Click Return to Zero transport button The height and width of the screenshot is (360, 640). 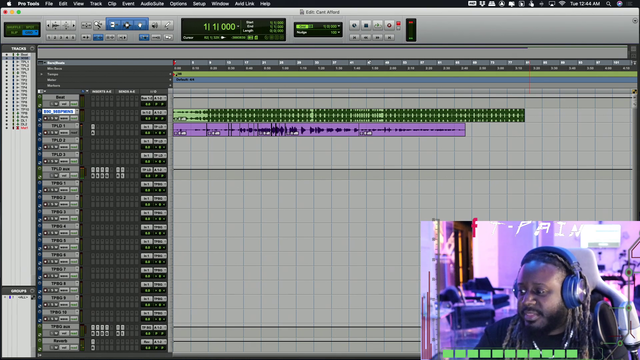tap(354, 37)
